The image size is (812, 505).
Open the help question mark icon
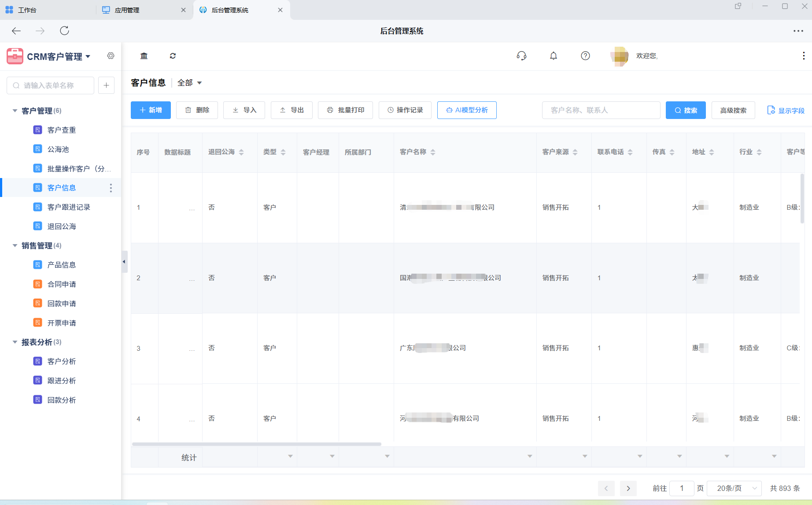tap(585, 56)
